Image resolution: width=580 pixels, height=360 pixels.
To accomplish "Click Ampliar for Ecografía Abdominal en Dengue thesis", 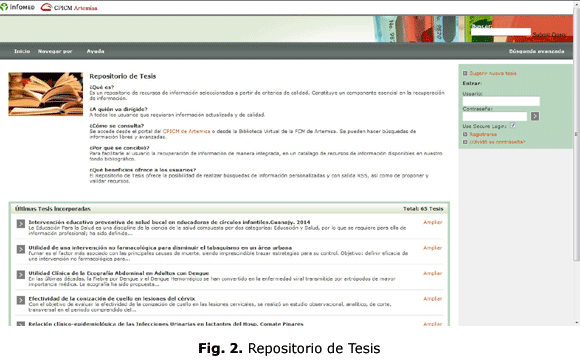I will point(433,273).
